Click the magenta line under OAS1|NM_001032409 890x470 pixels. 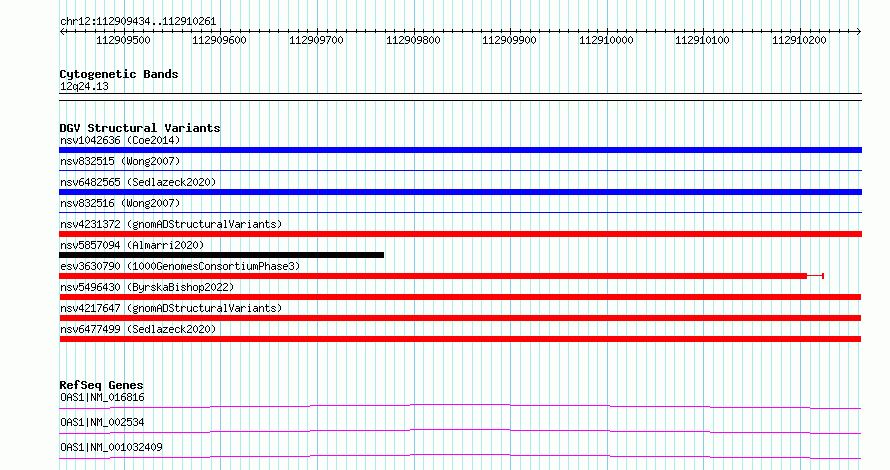pos(460,456)
